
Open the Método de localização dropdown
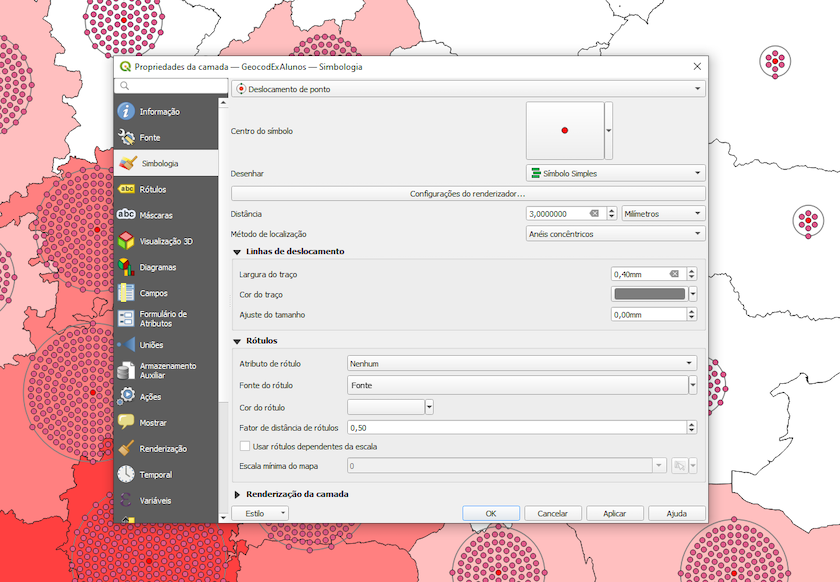click(x=615, y=234)
